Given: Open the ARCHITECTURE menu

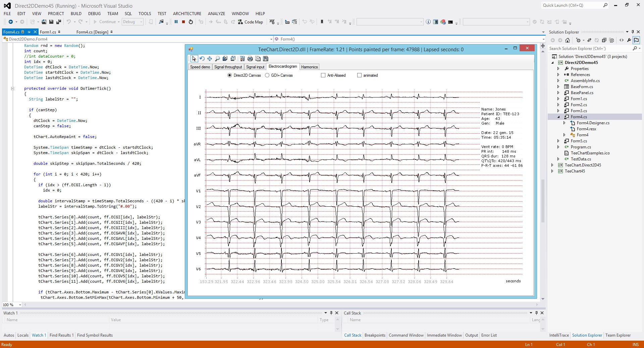Looking at the screenshot, I should click(x=187, y=14).
